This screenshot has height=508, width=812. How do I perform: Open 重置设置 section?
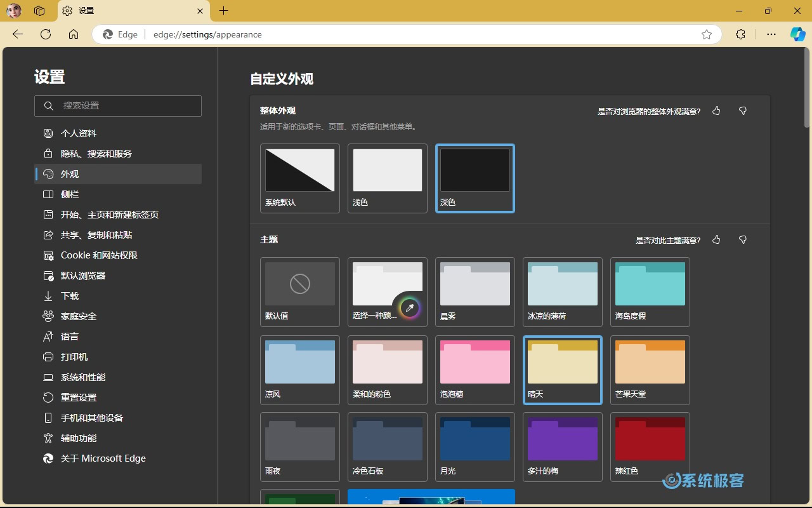point(118,398)
